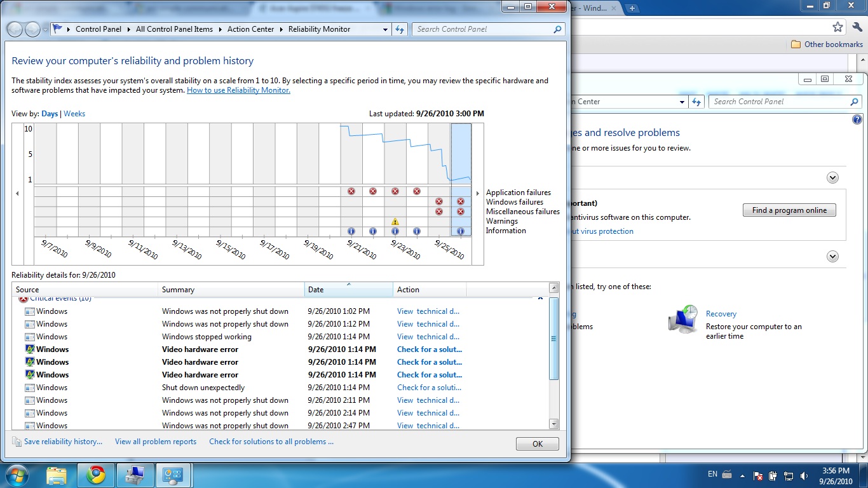
Task: View technical details for the 1:02 PM shutdown event
Action: (428, 311)
